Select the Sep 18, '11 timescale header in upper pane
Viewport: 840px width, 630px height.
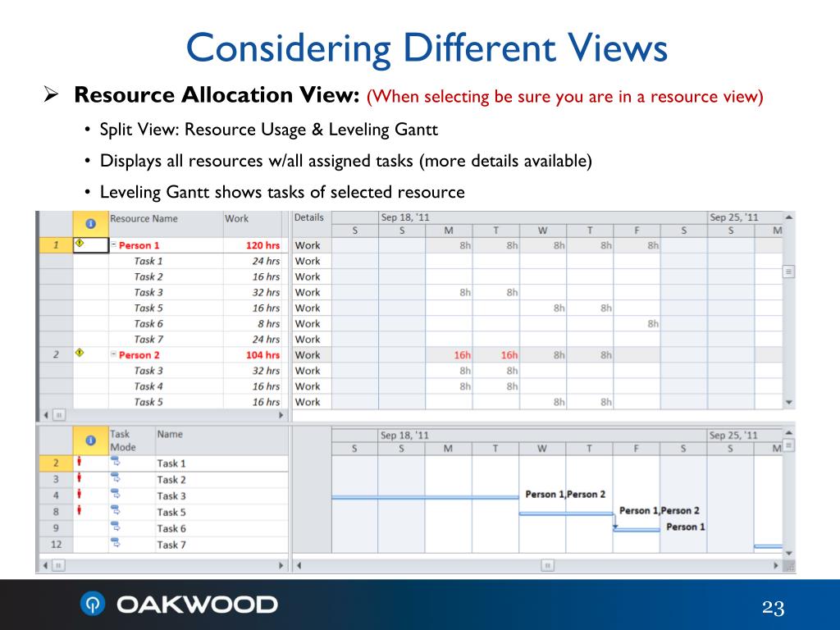coord(543,217)
